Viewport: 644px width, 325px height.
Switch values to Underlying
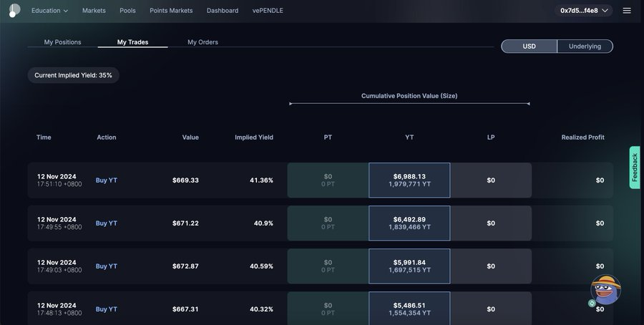[585, 47]
